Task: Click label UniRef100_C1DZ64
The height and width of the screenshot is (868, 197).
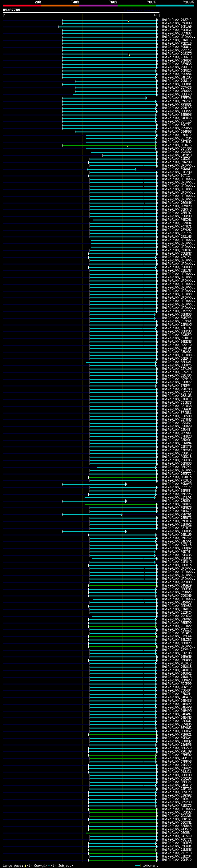Action: point(177,159)
